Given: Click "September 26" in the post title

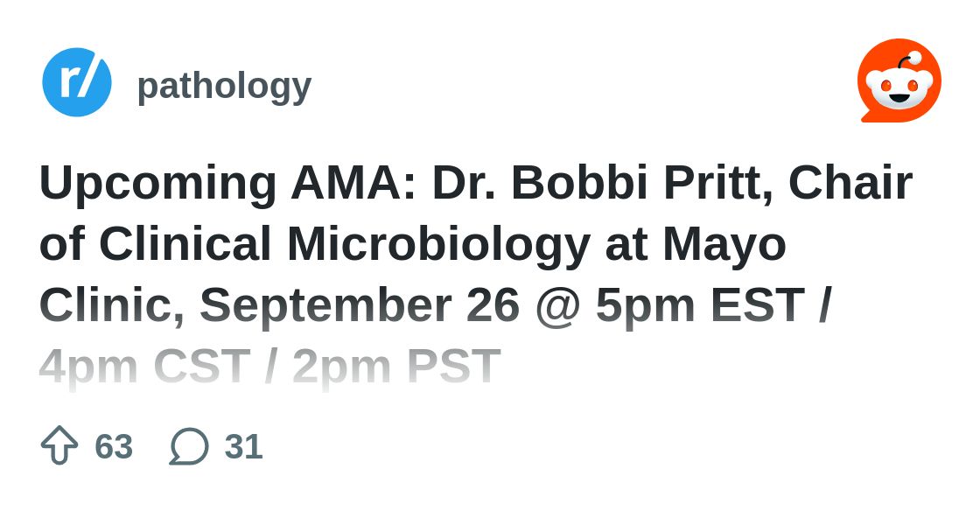Looking at the screenshot, I should pos(360,304).
